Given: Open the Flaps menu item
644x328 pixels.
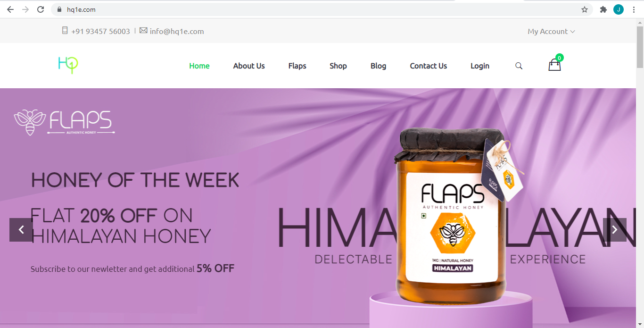Looking at the screenshot, I should pos(297,66).
